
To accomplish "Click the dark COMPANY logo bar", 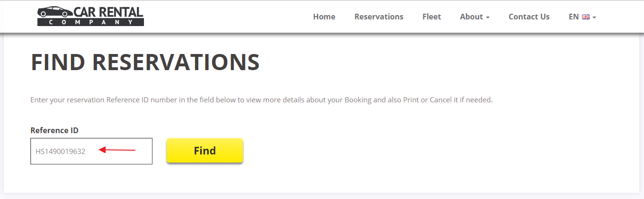I will coord(90,22).
